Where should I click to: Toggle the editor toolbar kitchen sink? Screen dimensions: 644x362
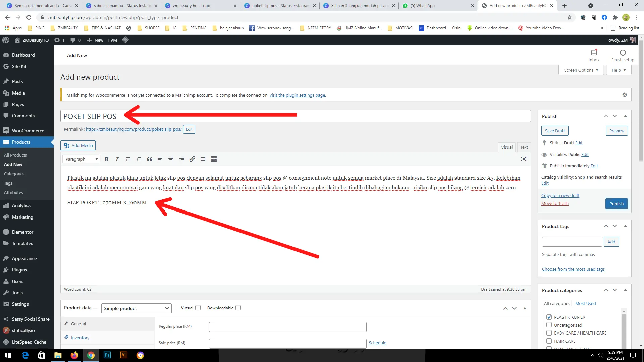point(214,159)
